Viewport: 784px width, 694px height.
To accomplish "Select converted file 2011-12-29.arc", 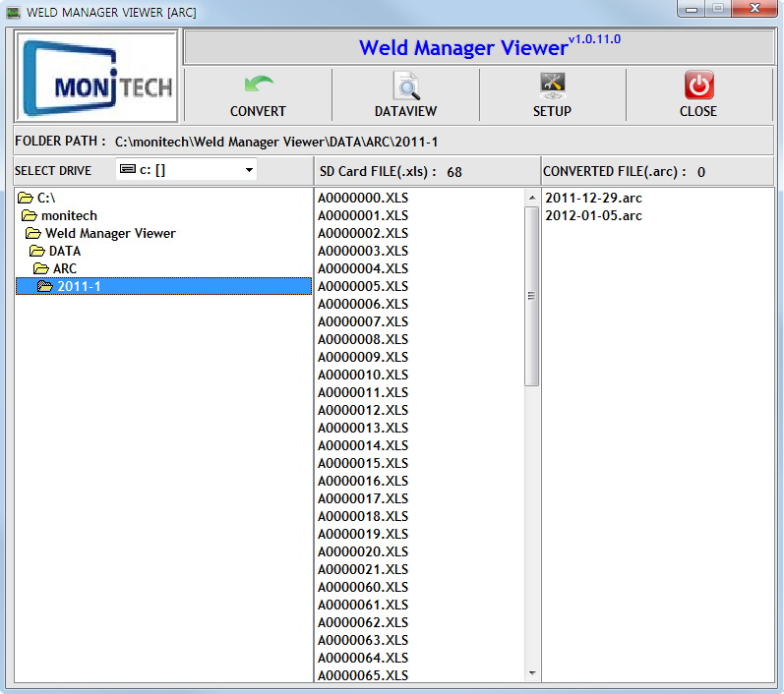I will coord(593,198).
